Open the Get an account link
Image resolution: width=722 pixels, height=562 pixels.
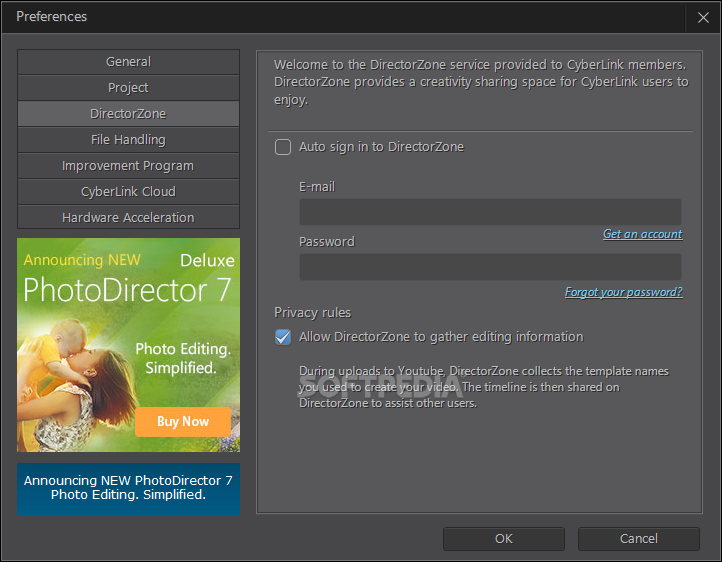pyautogui.click(x=642, y=234)
